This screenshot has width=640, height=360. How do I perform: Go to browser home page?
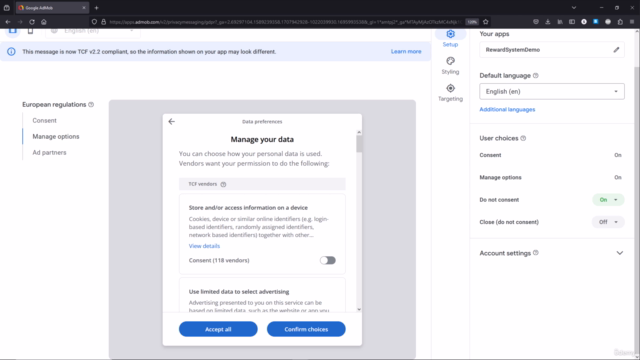pyautogui.click(x=44, y=22)
